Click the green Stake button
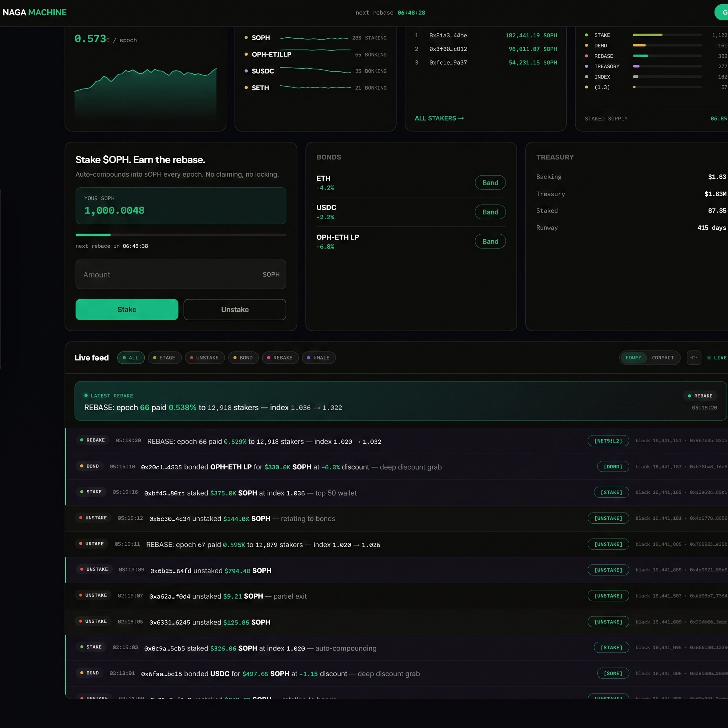Screen dimensions: 728x728 click(x=127, y=309)
